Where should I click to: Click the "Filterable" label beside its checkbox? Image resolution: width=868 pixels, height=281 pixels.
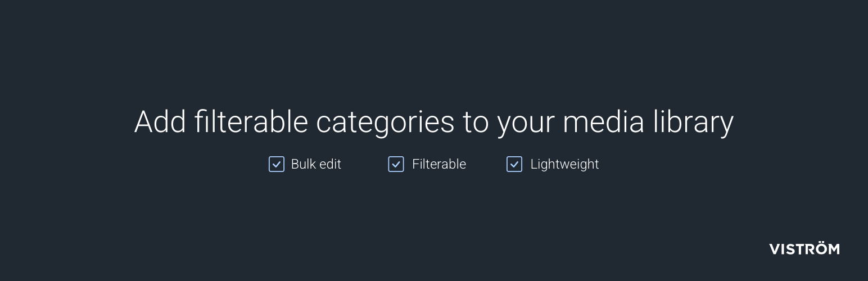point(438,164)
